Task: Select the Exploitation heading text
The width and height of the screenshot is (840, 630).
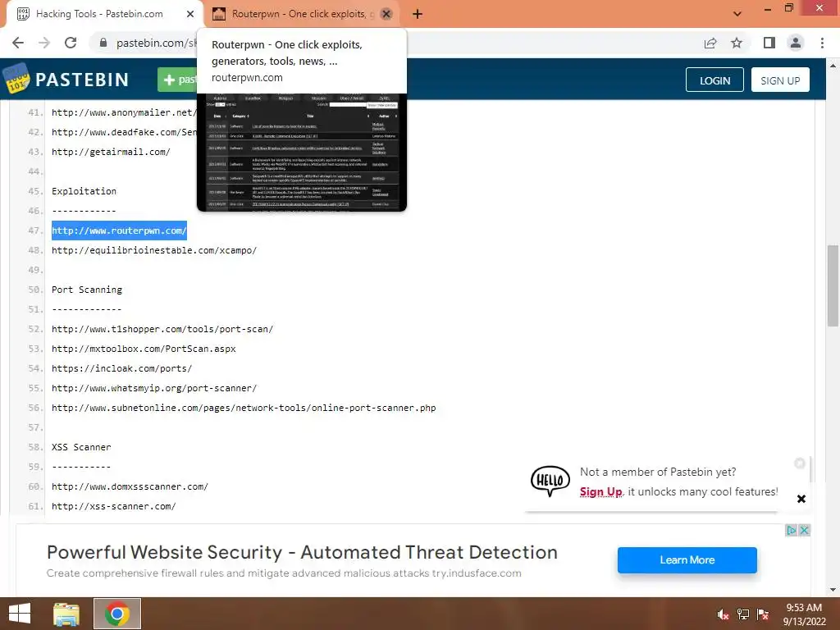Action: [84, 191]
